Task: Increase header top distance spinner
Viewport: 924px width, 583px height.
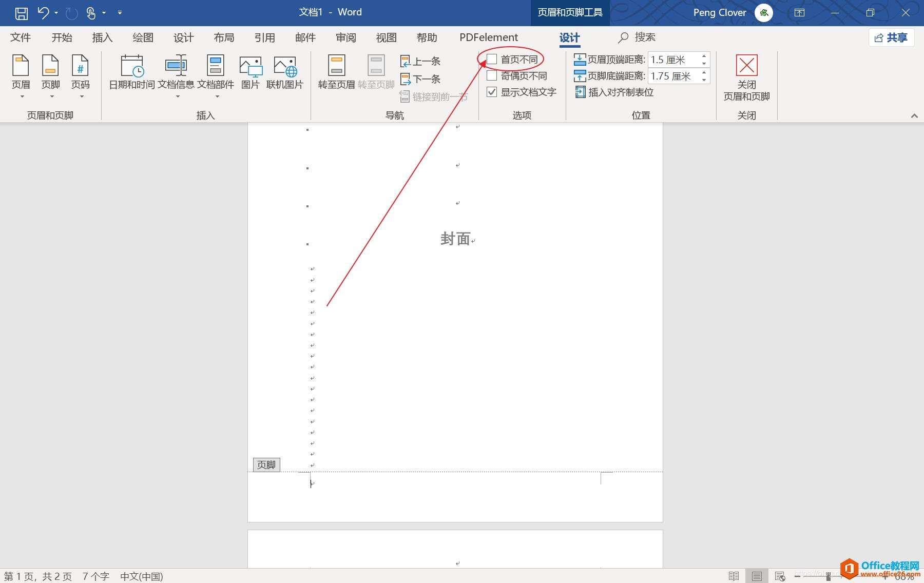Action: point(704,56)
